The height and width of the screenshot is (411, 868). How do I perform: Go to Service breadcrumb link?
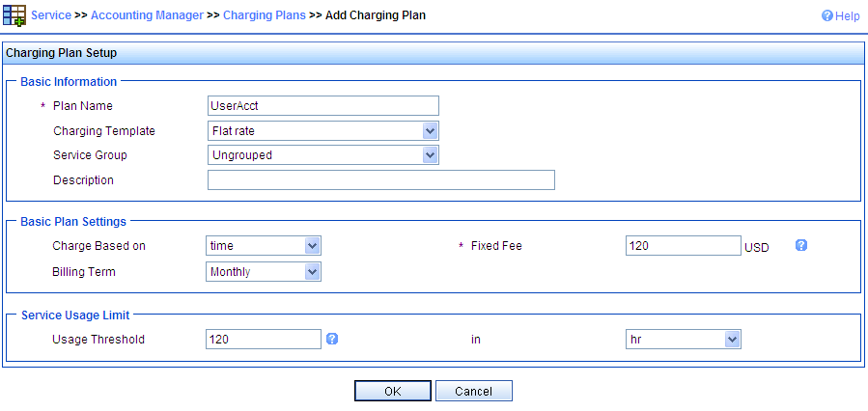point(51,15)
